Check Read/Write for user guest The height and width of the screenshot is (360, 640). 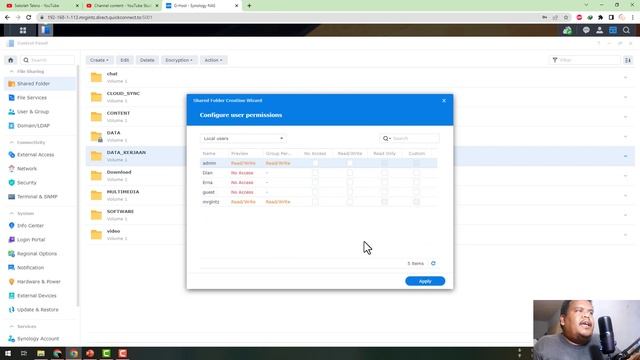[x=350, y=192]
